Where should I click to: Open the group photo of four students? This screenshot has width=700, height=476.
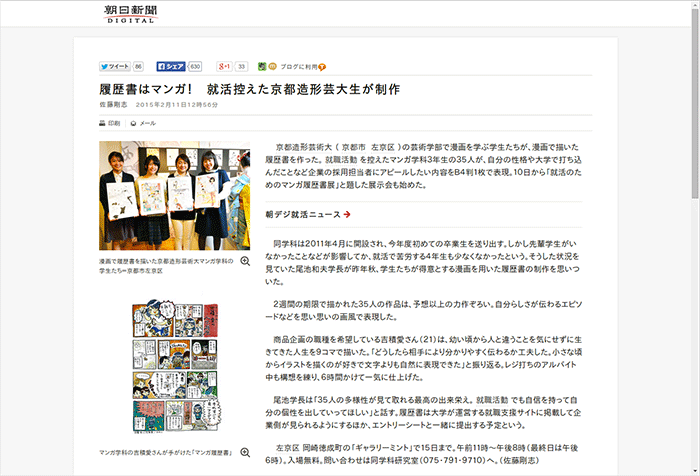(x=175, y=196)
